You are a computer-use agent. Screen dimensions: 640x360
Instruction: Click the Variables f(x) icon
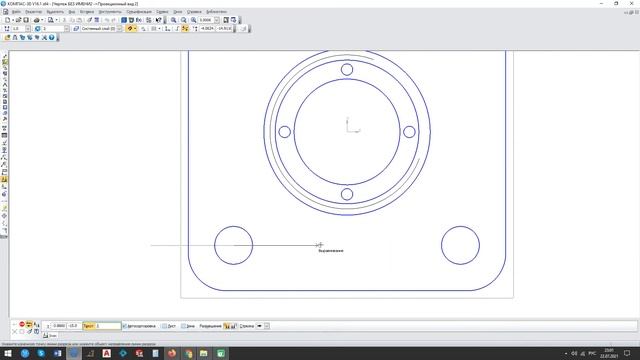pyautogui.click(x=139, y=20)
